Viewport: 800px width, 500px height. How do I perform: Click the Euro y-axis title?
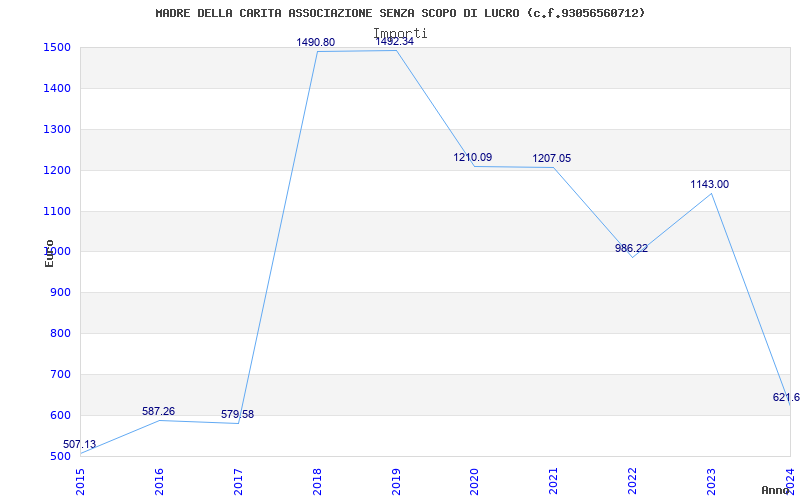[49, 253]
